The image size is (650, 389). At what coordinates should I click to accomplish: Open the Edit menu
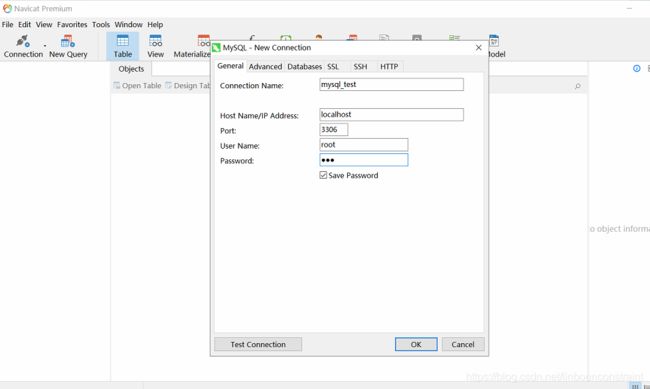pos(24,24)
